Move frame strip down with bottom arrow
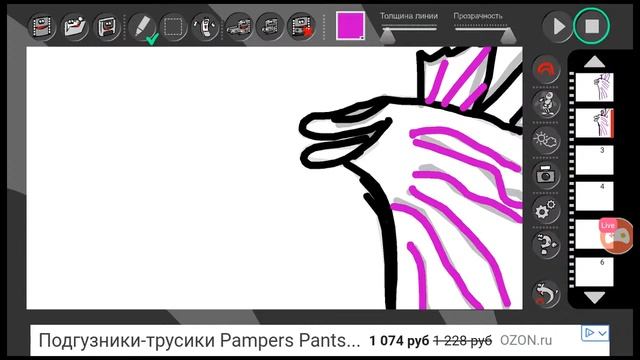The image size is (640, 360). 594,297
